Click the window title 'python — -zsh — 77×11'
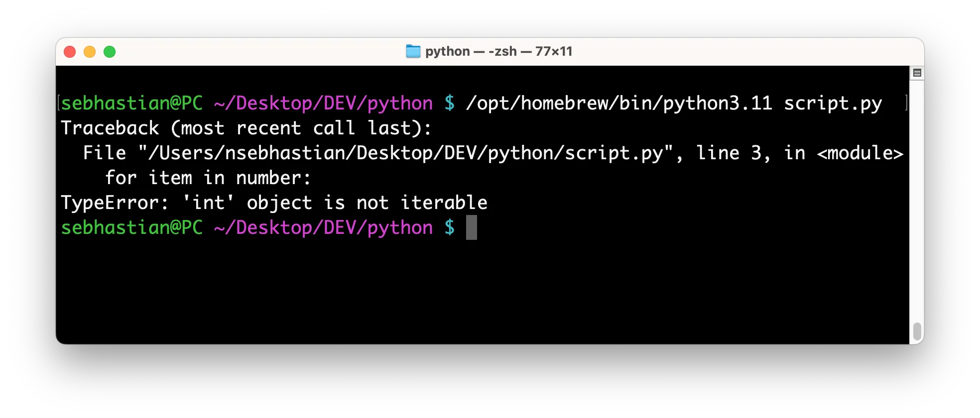 click(498, 51)
